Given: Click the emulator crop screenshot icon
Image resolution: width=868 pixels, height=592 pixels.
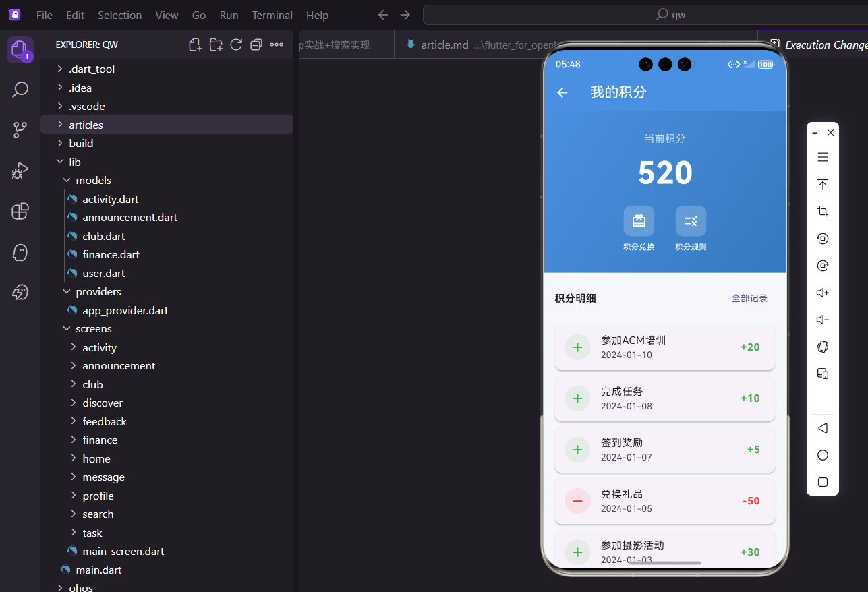Looking at the screenshot, I should 823,212.
